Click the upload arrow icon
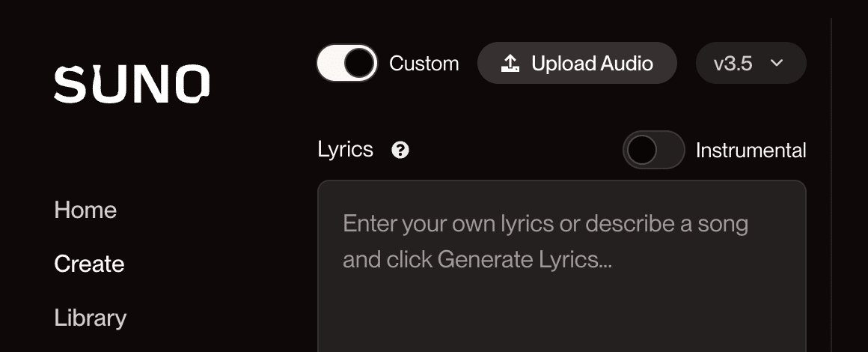Screen dimensions: 868x352 tap(510, 63)
